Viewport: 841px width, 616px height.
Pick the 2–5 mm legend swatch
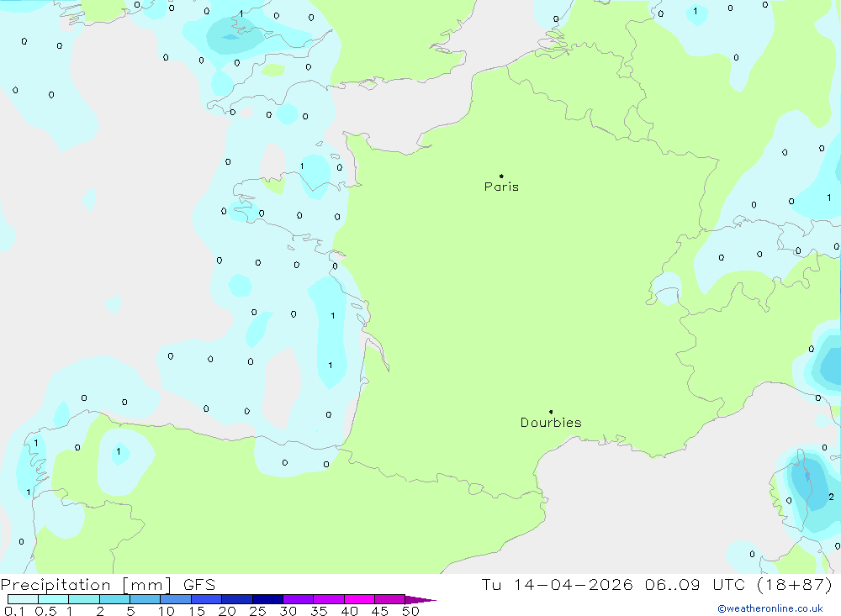coord(114,599)
